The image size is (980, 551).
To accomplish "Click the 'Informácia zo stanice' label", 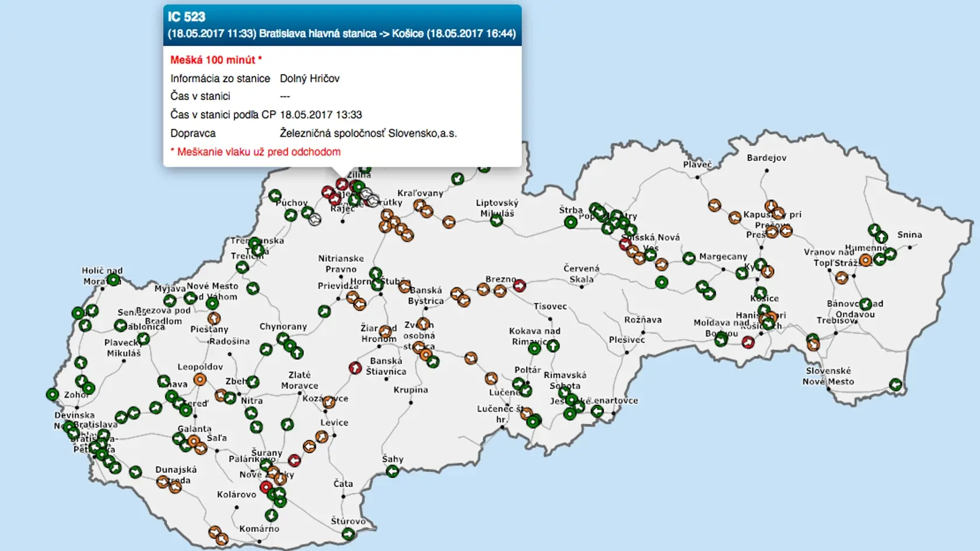I will pyautogui.click(x=220, y=79).
